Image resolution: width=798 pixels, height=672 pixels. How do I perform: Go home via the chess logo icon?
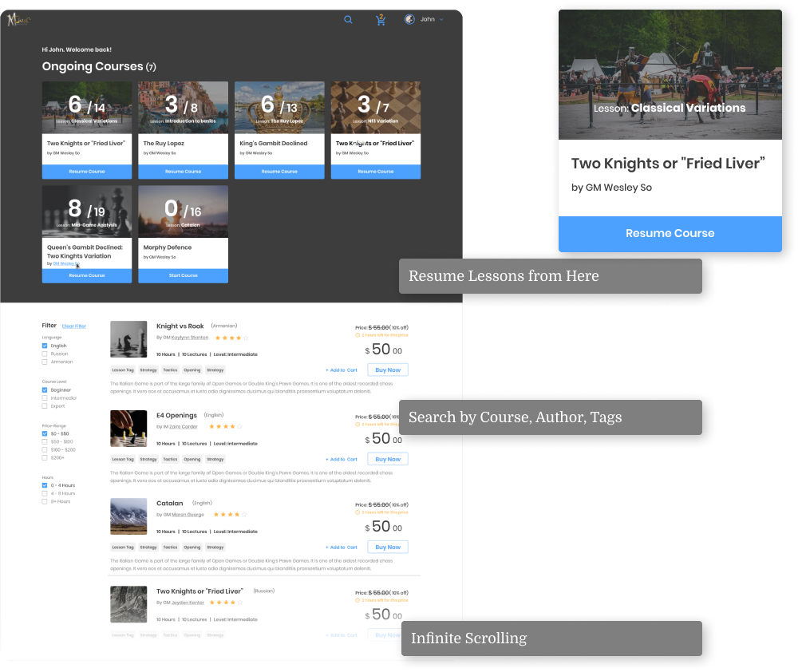(18, 20)
